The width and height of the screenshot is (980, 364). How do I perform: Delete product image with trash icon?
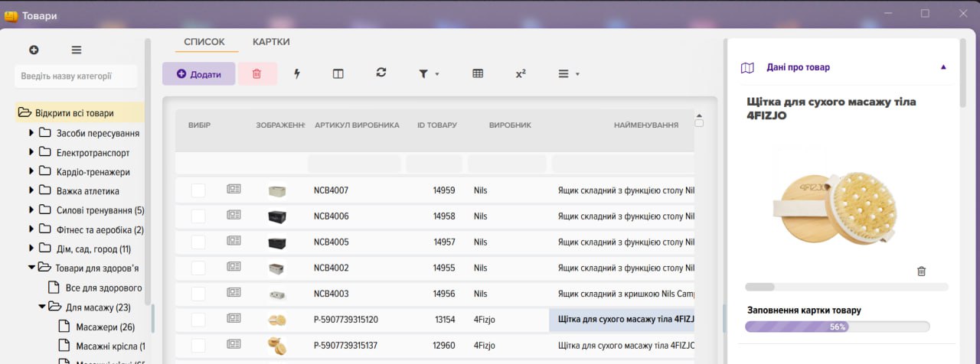922,271
